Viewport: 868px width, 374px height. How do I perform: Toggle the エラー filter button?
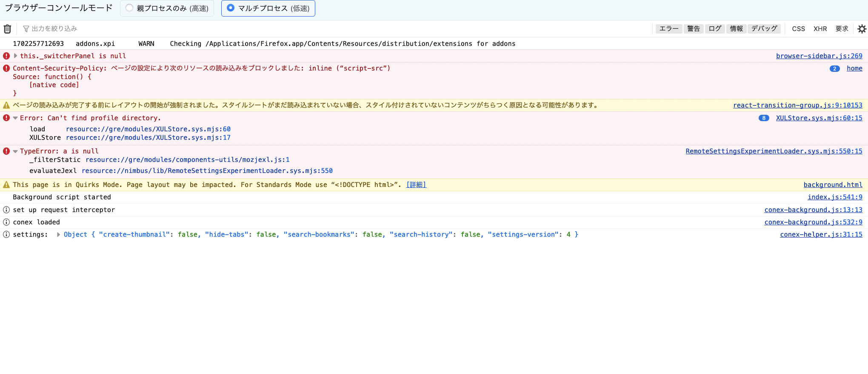(x=668, y=29)
